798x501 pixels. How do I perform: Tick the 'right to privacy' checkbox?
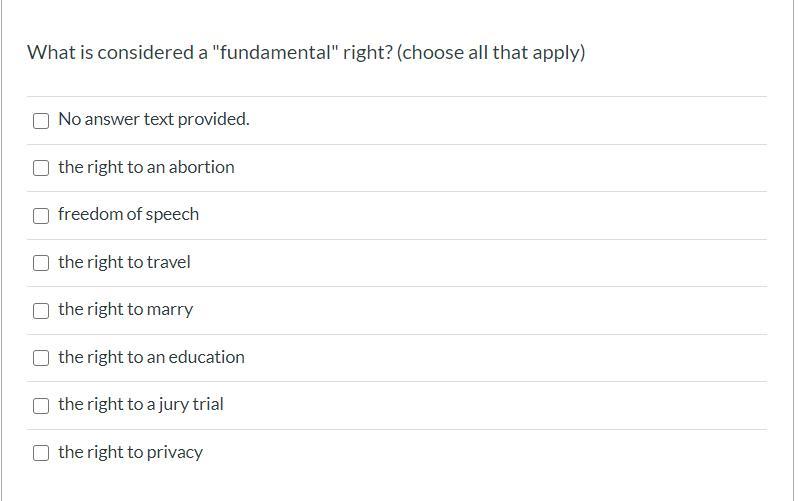[x=41, y=453]
